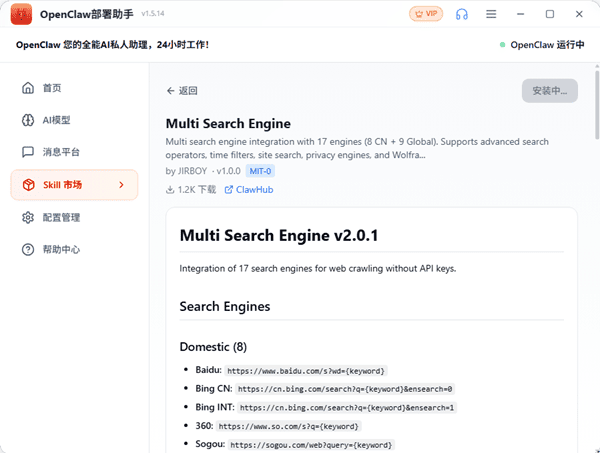
Task: Click the Skill 市场 cube icon
Action: pos(29,185)
